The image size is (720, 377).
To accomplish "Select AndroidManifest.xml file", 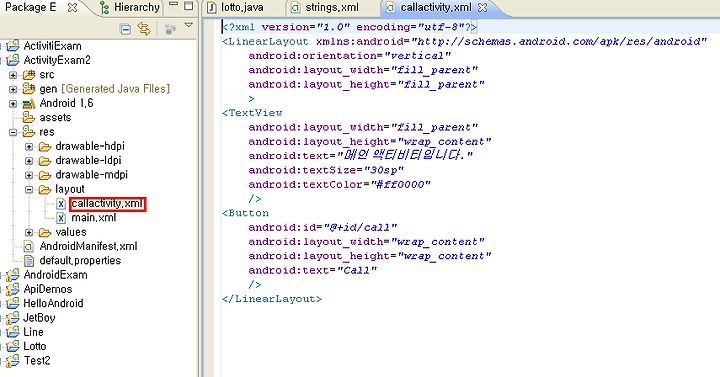I will point(88,246).
